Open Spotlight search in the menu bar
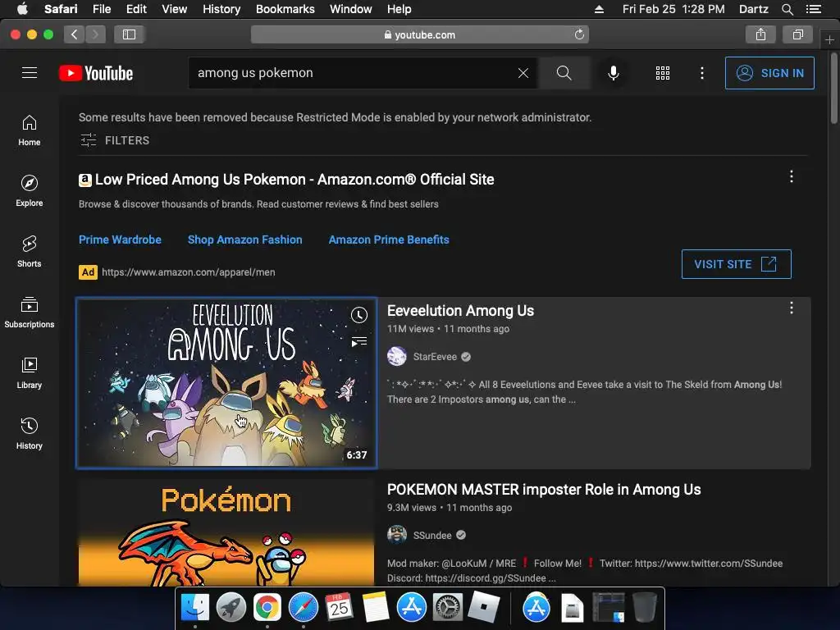This screenshot has width=840, height=630. [x=787, y=9]
